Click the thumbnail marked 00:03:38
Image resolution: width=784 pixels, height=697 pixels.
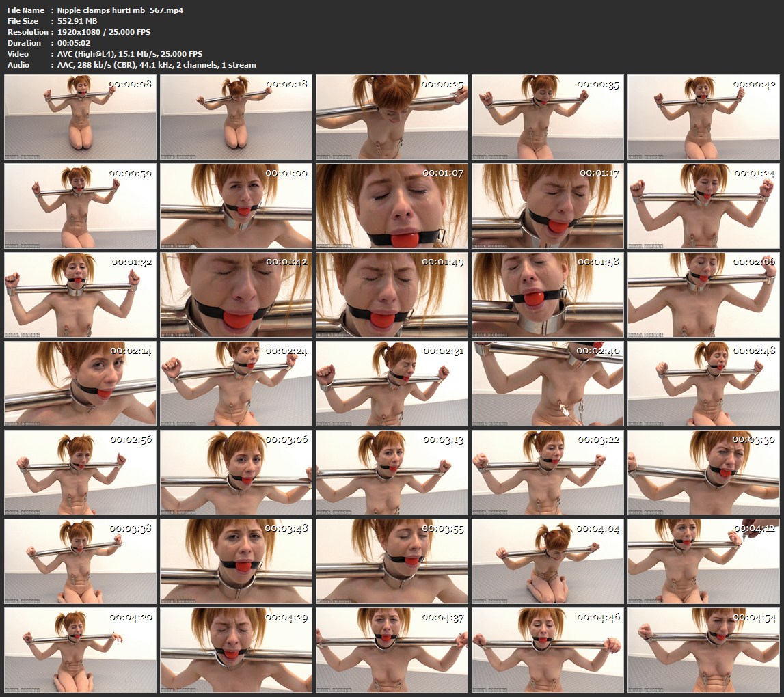click(x=81, y=562)
